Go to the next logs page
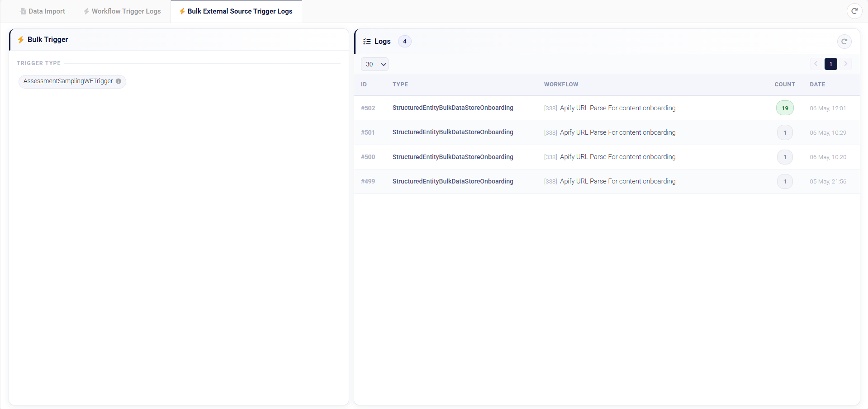The image size is (868, 409). coord(846,64)
